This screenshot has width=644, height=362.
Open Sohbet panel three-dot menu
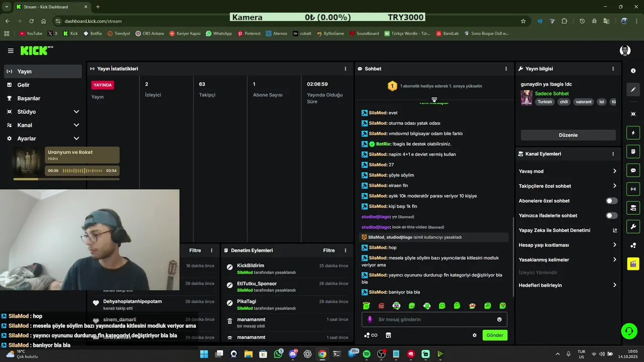click(506, 69)
